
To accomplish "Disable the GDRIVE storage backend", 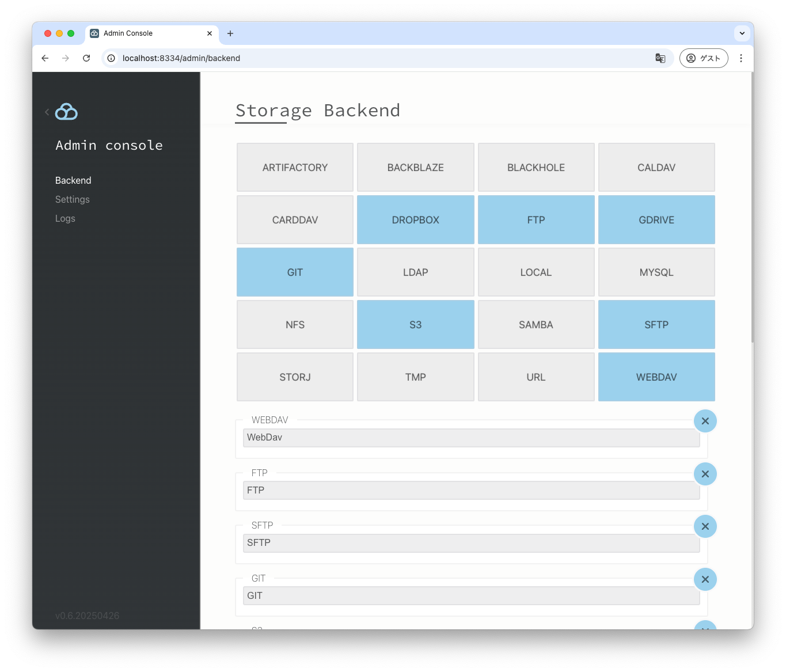I will tap(656, 219).
